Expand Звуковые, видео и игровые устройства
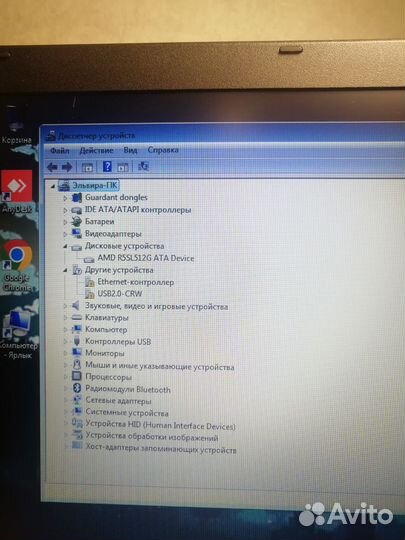Screen dimensions: 405x540 [x=65, y=306]
